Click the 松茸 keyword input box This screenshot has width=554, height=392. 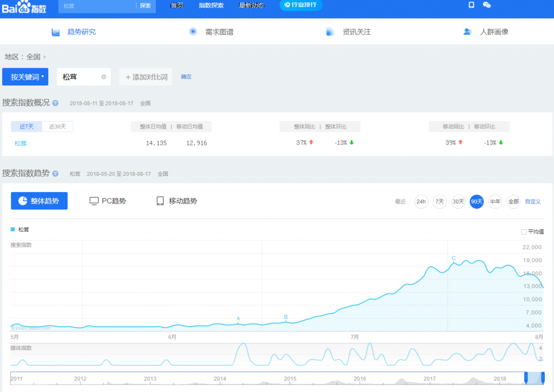pos(84,77)
